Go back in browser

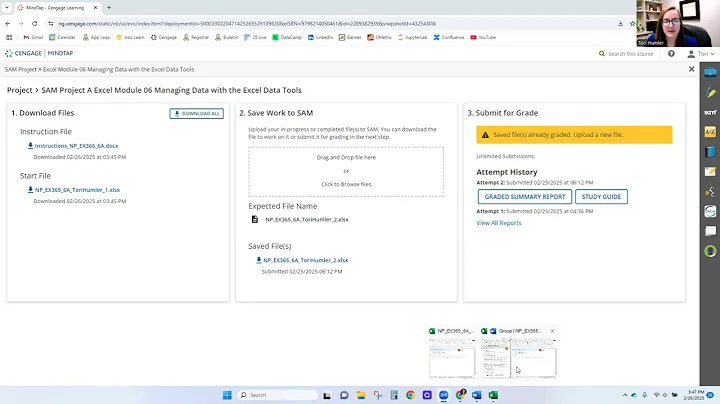[x=8, y=23]
